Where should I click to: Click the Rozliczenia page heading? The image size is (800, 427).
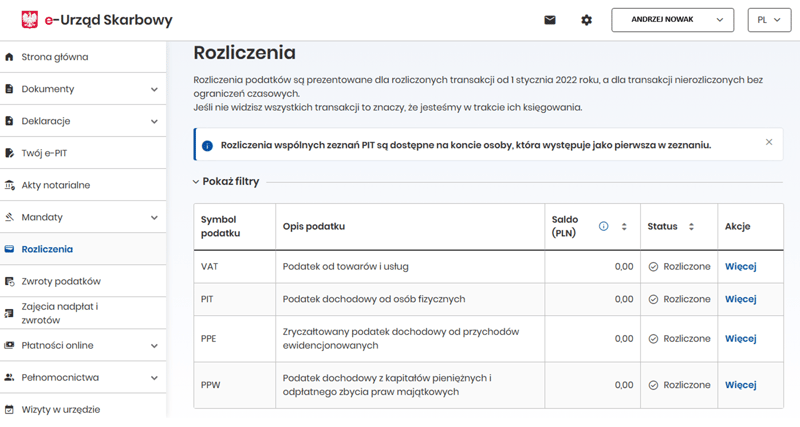(244, 53)
